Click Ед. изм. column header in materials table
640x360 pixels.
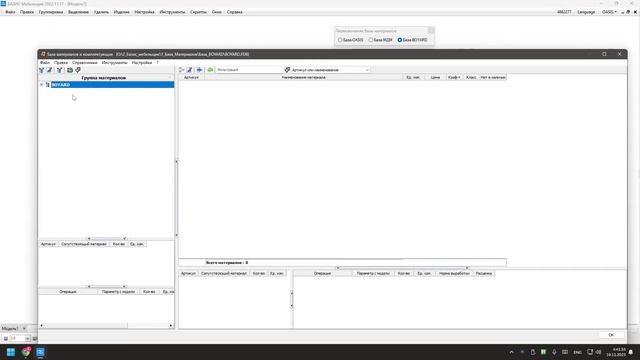[413, 77]
